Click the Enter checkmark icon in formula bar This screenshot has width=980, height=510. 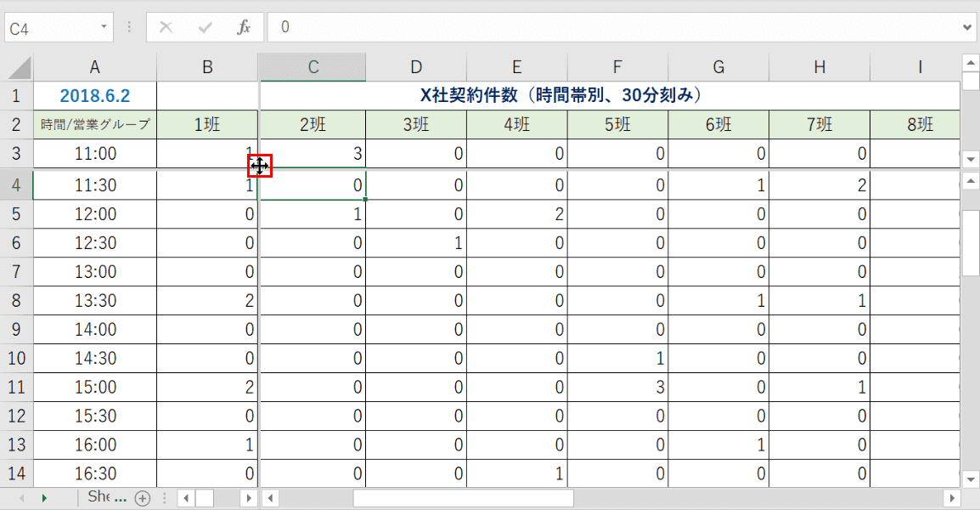[205, 27]
